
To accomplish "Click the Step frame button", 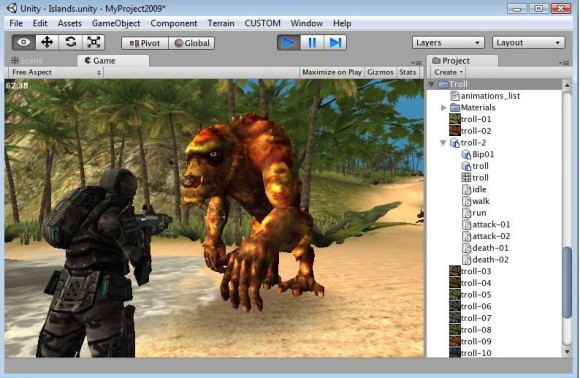I will (x=335, y=43).
